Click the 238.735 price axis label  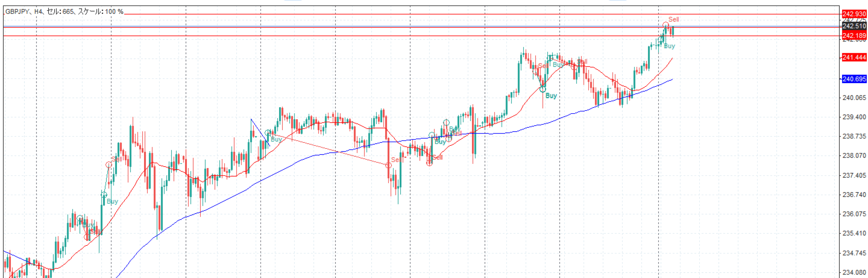coord(854,136)
